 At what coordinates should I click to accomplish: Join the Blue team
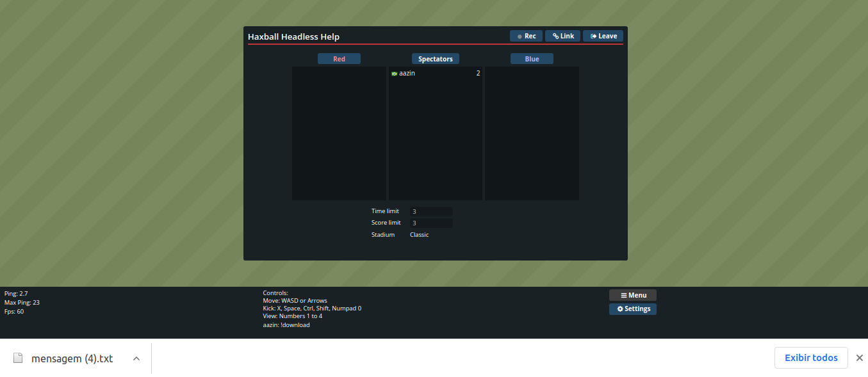click(532, 58)
